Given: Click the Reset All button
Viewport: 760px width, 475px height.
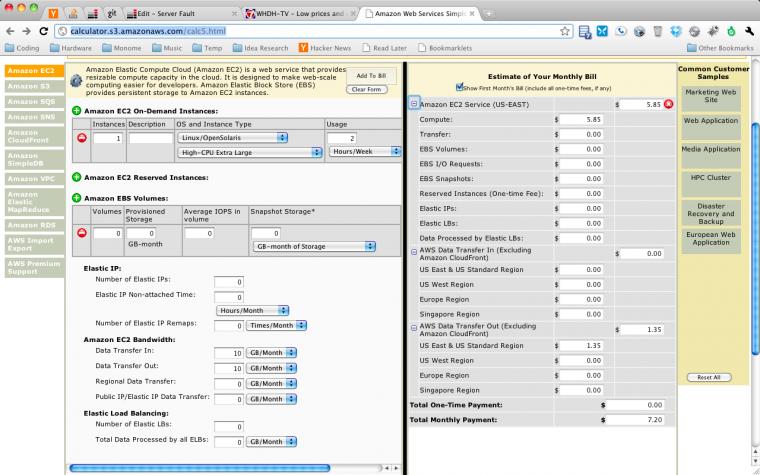Looking at the screenshot, I should pos(709,377).
